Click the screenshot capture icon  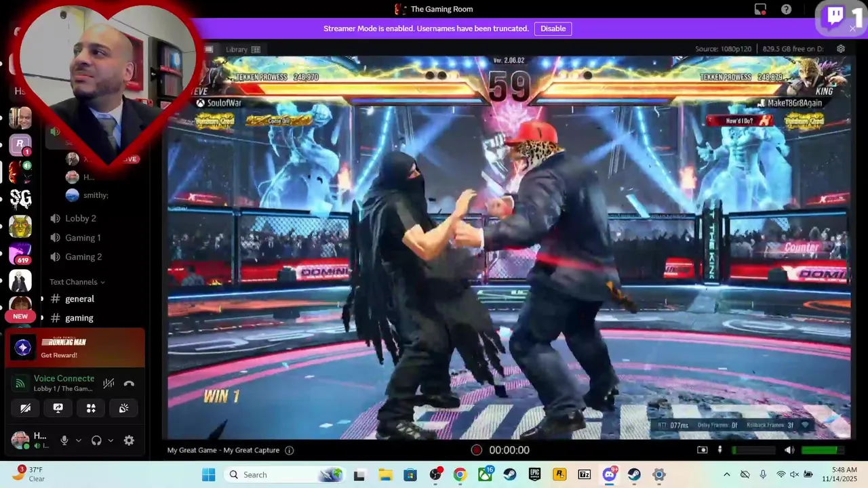(703, 450)
